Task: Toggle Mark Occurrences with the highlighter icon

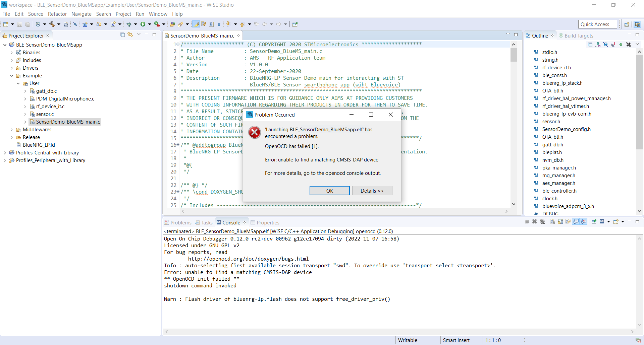Action: [196, 24]
